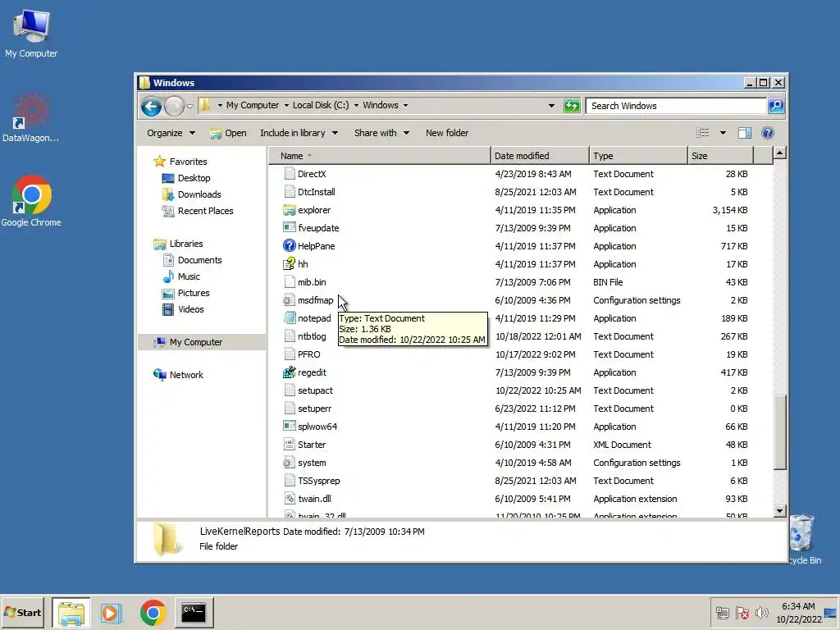Select the regedit application icon
840x630 pixels.
click(290, 372)
